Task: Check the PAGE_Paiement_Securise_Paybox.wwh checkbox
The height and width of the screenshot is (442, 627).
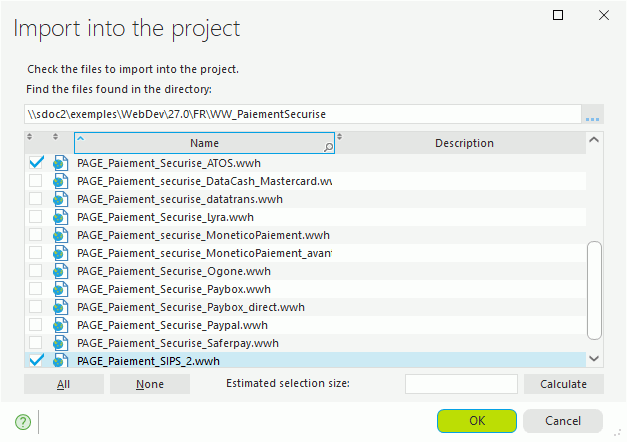Action: (x=36, y=289)
